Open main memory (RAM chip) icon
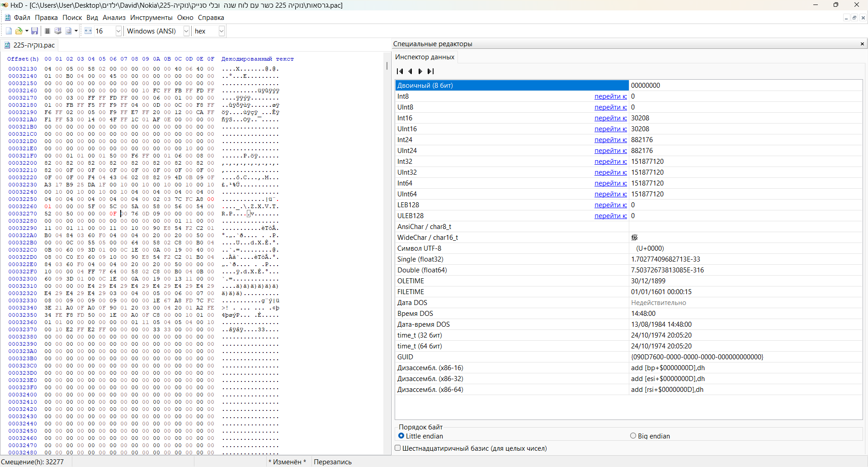 tap(47, 31)
